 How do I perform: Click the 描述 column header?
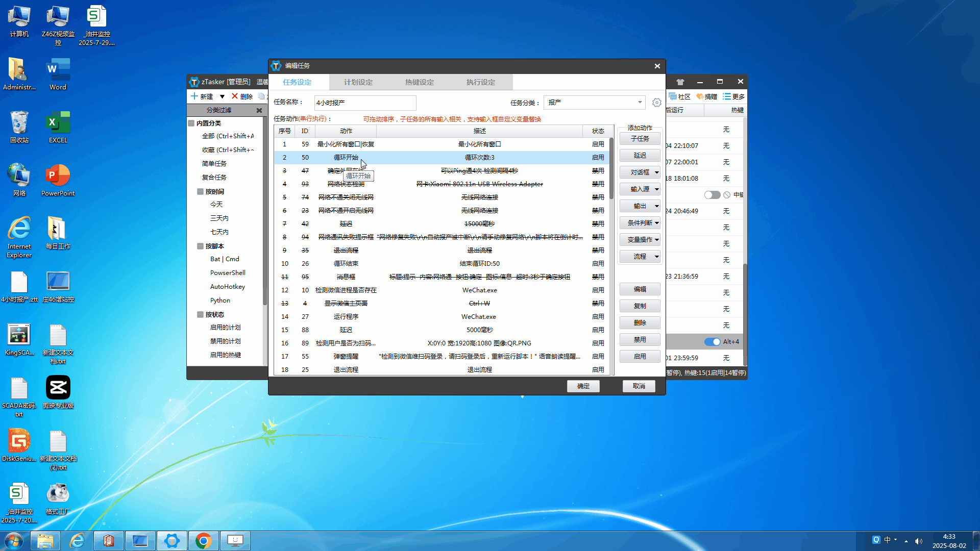click(480, 131)
